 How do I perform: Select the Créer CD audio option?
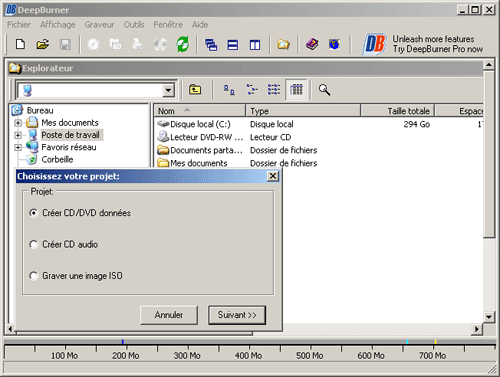point(64,244)
